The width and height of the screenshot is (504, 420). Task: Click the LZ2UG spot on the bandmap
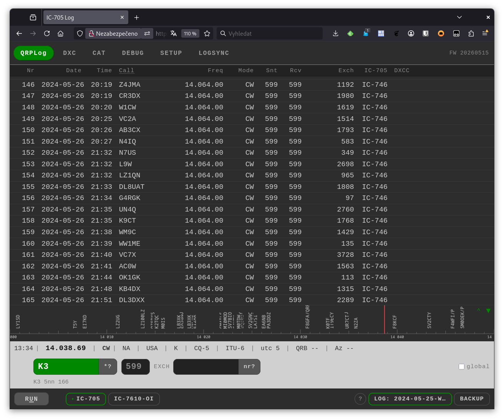click(x=118, y=322)
